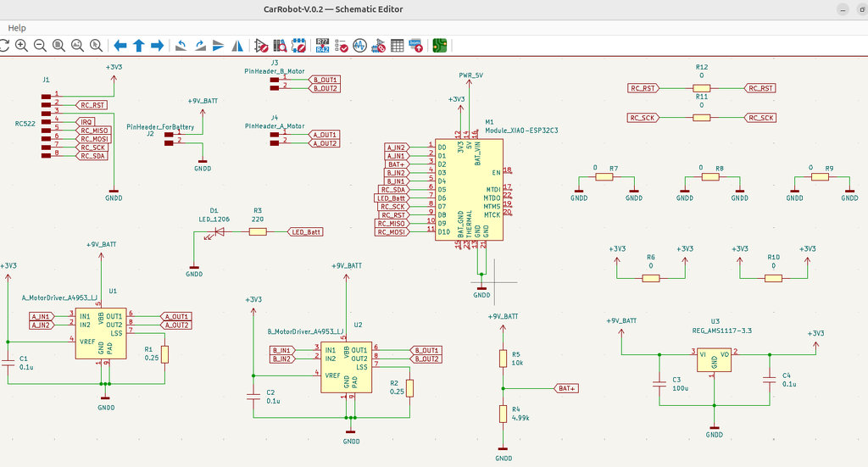Rotate selection clockwise
868x467 pixels.
pyautogui.click(x=200, y=45)
